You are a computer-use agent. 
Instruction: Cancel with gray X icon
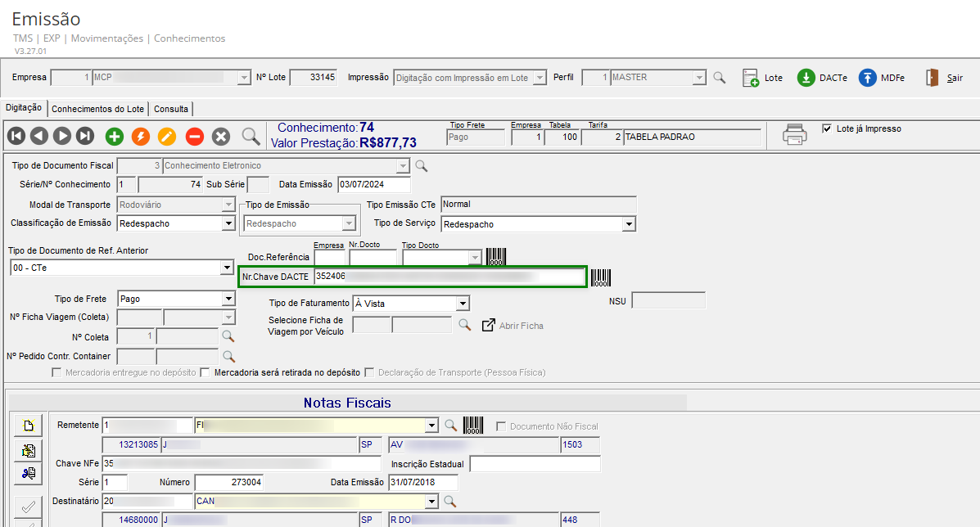tap(220, 136)
